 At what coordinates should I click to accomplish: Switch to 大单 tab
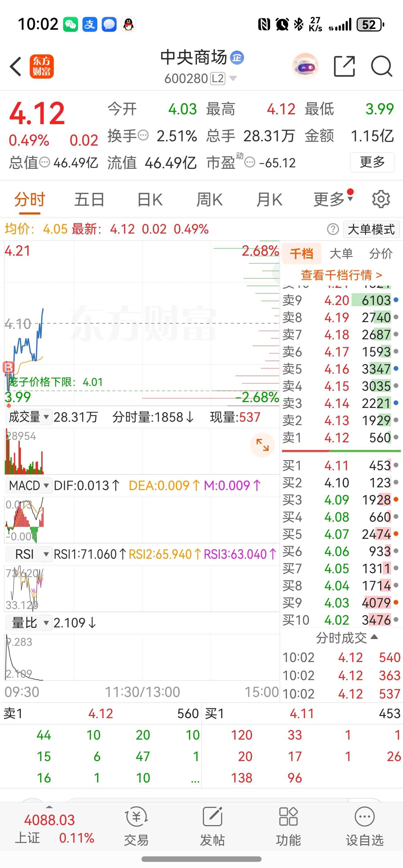(341, 253)
